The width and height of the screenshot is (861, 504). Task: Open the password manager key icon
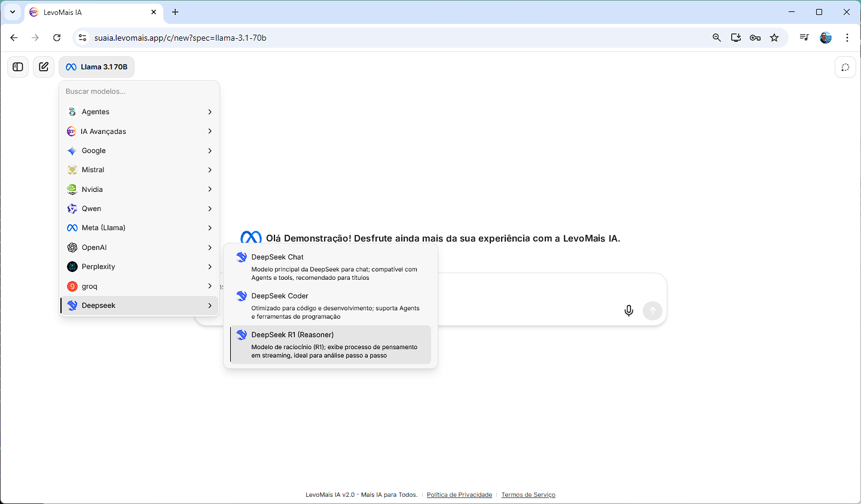pyautogui.click(x=755, y=38)
